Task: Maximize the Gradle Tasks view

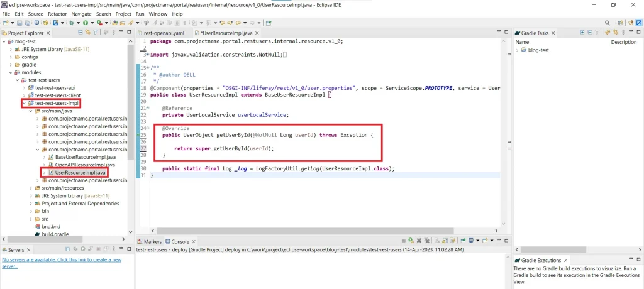Action: click(638, 31)
